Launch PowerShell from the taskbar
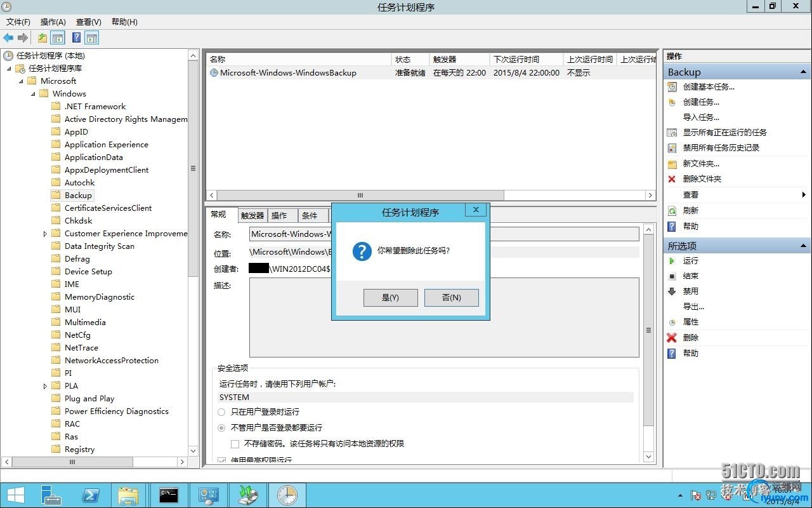This screenshot has width=812, height=508. coord(89,495)
